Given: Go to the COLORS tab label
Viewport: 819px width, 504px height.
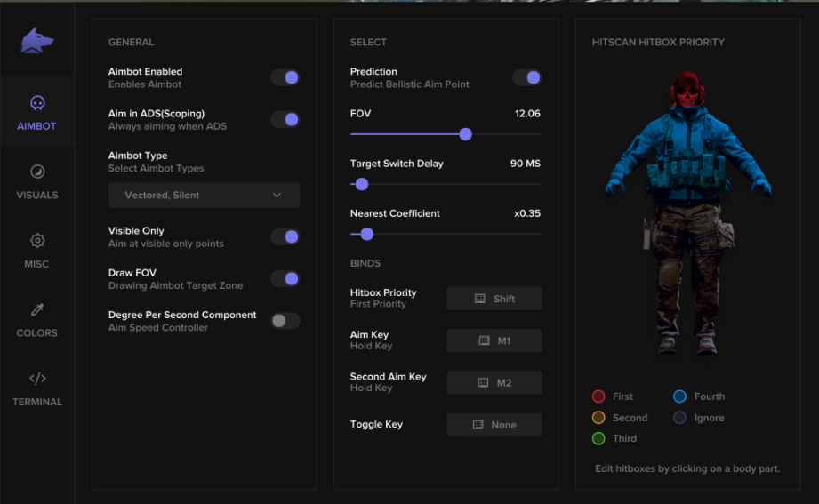Looking at the screenshot, I should click(x=37, y=333).
